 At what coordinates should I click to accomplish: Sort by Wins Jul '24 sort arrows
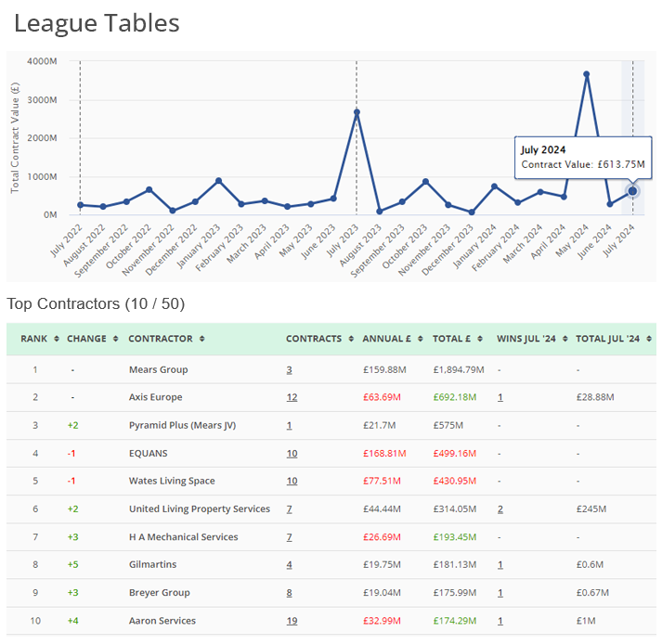[x=565, y=339]
